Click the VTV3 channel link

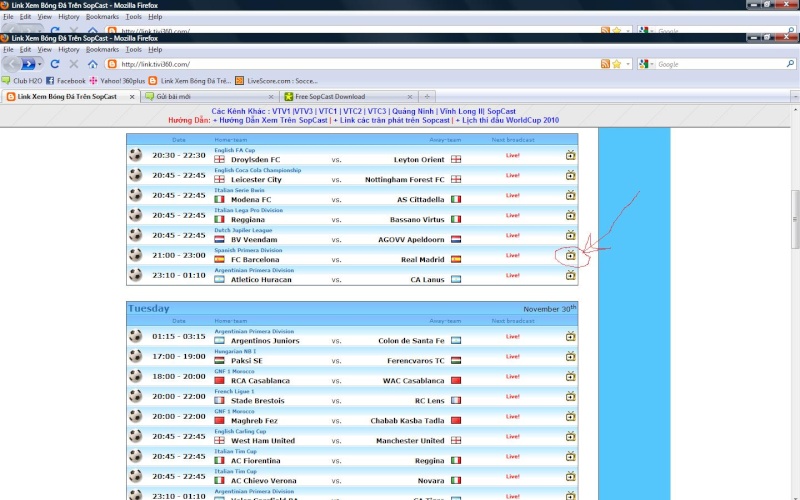coord(304,111)
